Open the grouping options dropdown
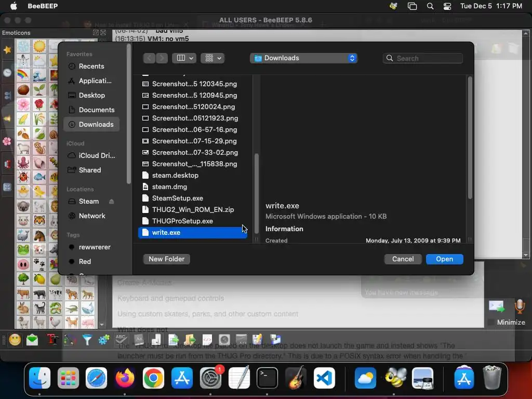The image size is (532, 399). (x=212, y=58)
